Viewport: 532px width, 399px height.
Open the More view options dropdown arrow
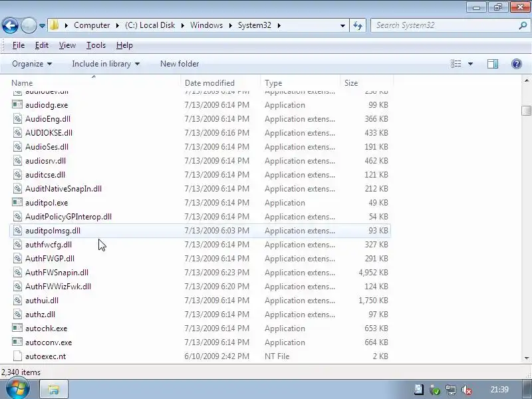click(x=470, y=64)
